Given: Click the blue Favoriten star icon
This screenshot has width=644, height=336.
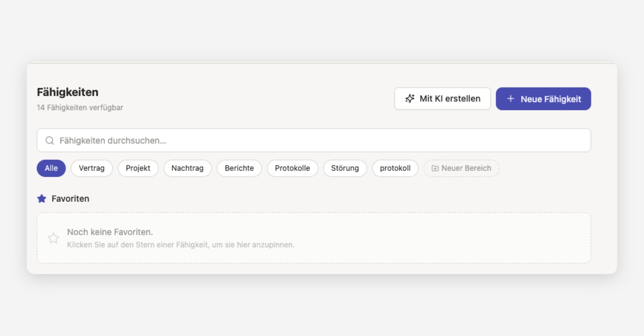Looking at the screenshot, I should point(42,199).
